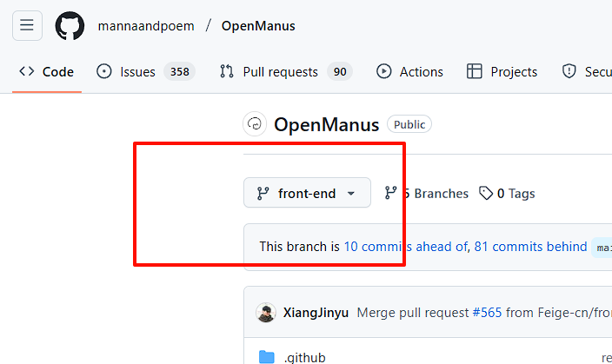Click the Branches git-branch icon
612x364 pixels.
(x=390, y=193)
